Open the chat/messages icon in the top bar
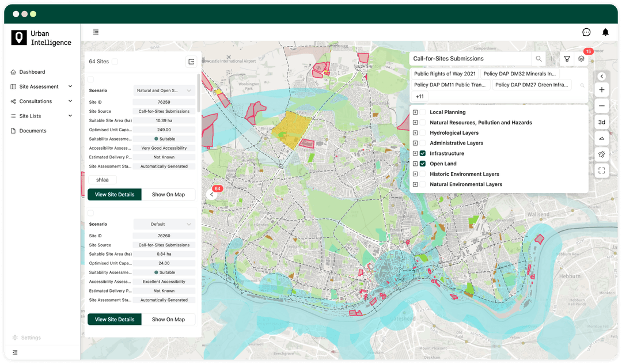 click(586, 32)
